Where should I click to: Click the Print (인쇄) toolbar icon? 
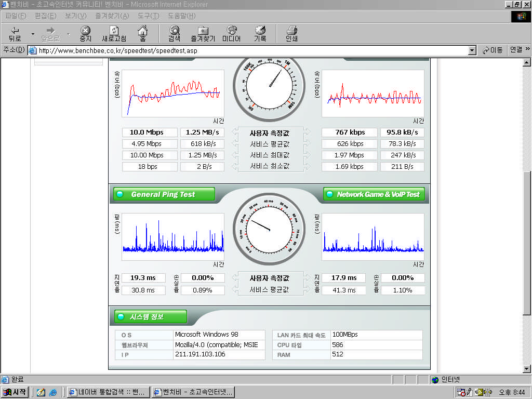[x=291, y=34]
